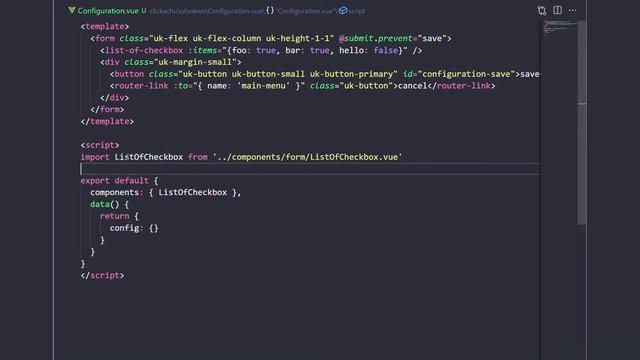The height and width of the screenshot is (360, 640).
Task: Click the 'export default' line
Action: pyautogui.click(x=119, y=181)
